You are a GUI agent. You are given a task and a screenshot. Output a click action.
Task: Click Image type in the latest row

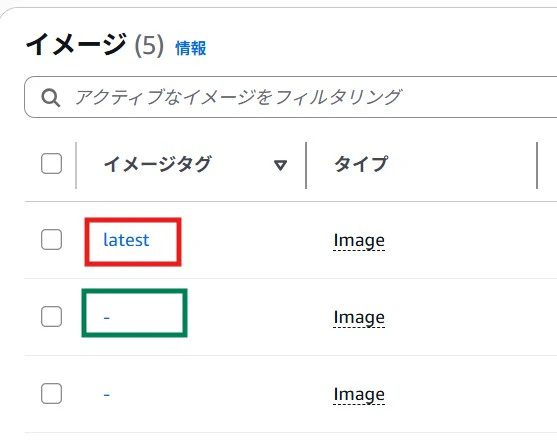pos(359,241)
